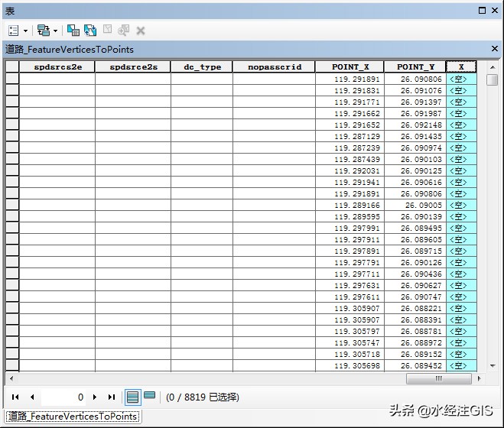Click the current record number field
The width and height of the screenshot is (504, 428).
(63, 397)
